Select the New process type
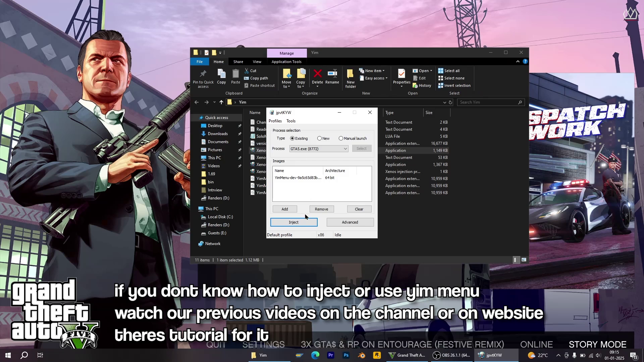 coord(320,138)
